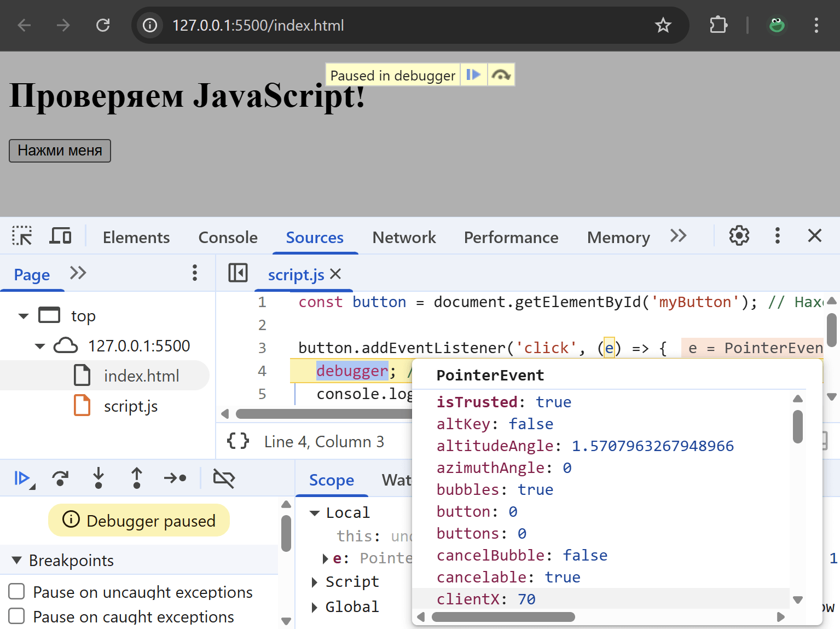The height and width of the screenshot is (629, 840).
Task: Click the Step into function icon
Action: point(99,478)
